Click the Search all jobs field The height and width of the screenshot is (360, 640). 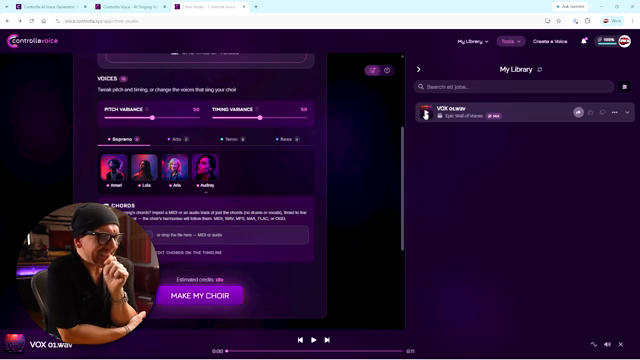[x=513, y=87]
